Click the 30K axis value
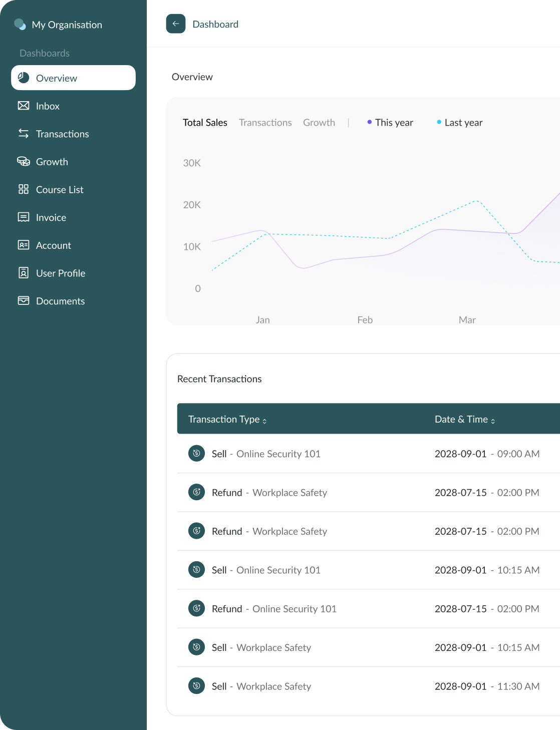 pos(192,163)
